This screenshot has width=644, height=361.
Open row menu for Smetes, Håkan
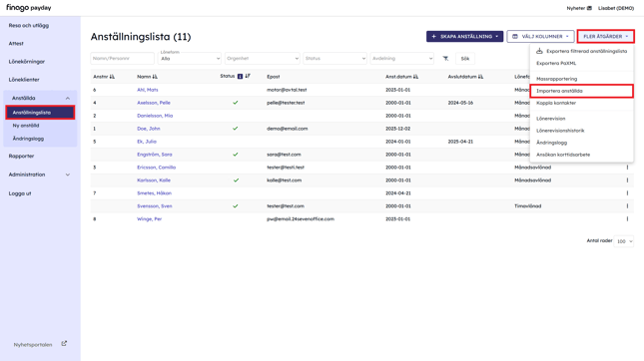pyautogui.click(x=627, y=193)
